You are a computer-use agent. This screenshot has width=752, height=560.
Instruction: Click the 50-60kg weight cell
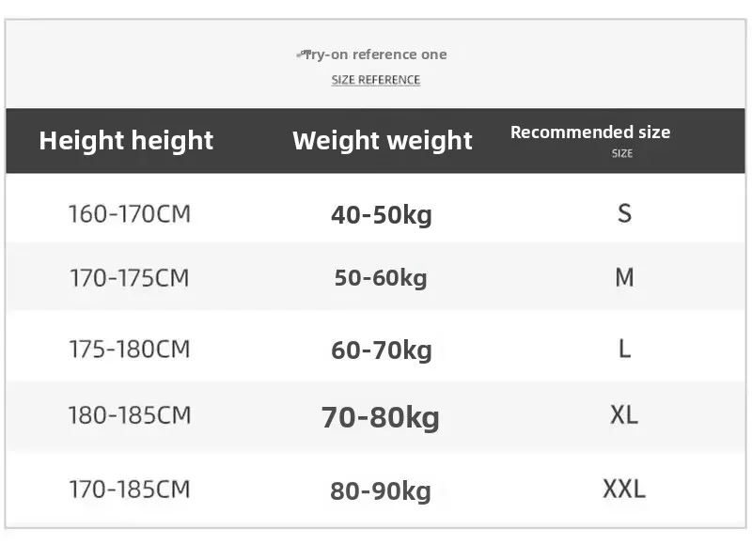click(381, 278)
